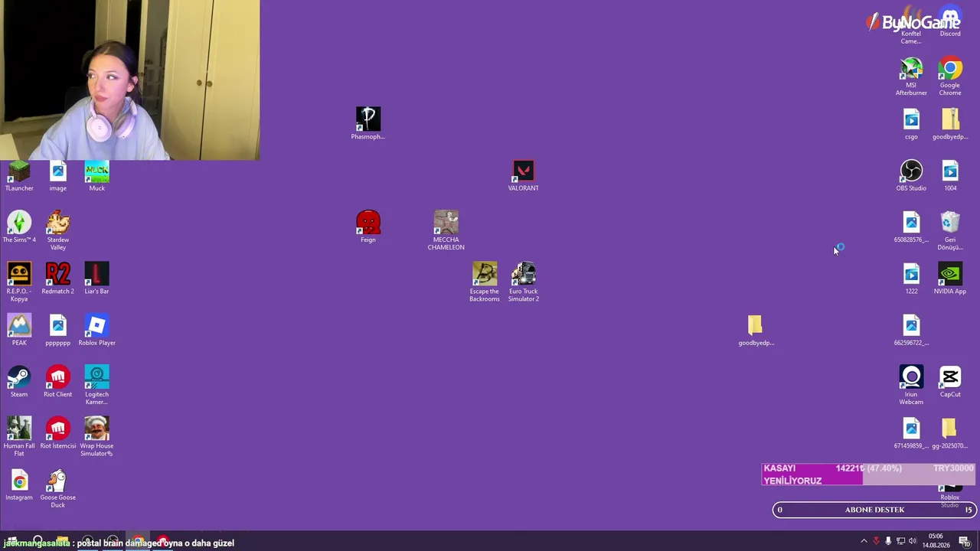The width and height of the screenshot is (980, 551).
Task: Click the microphone tray icon
Action: pyautogui.click(x=888, y=541)
